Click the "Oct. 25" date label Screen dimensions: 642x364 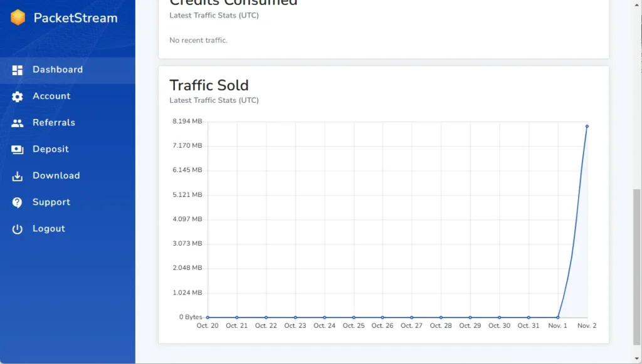tap(354, 326)
